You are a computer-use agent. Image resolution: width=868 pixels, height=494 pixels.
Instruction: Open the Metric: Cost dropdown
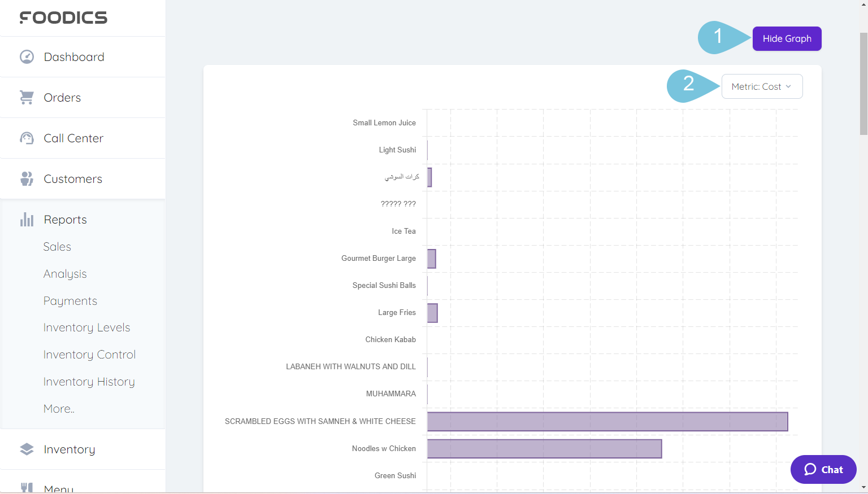tap(762, 86)
